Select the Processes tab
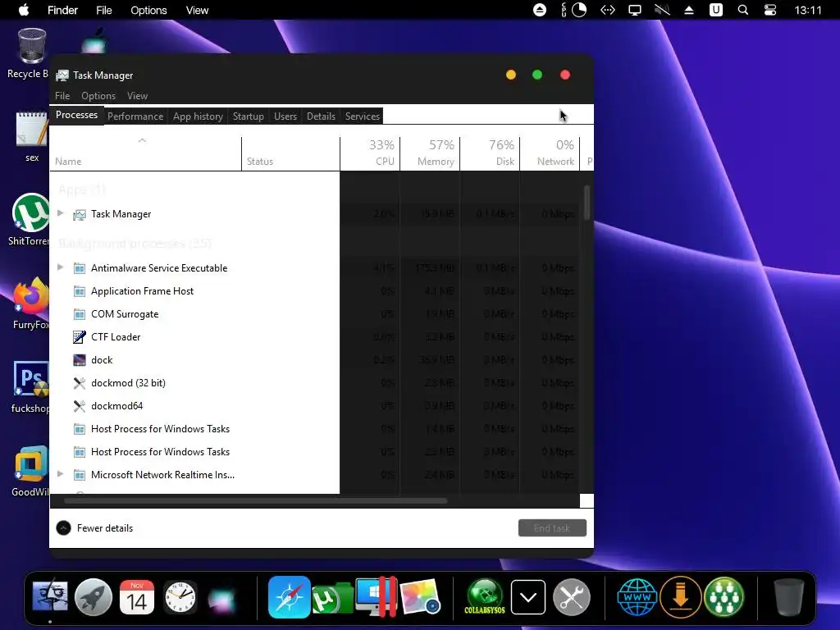Viewport: 840px width, 630px height. click(x=76, y=115)
